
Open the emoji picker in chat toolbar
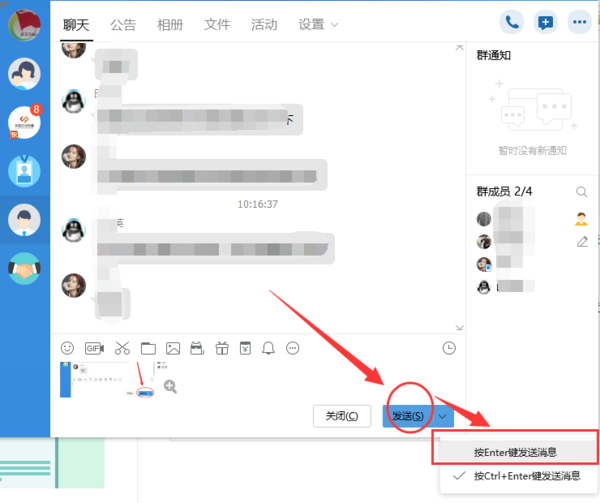[68, 348]
